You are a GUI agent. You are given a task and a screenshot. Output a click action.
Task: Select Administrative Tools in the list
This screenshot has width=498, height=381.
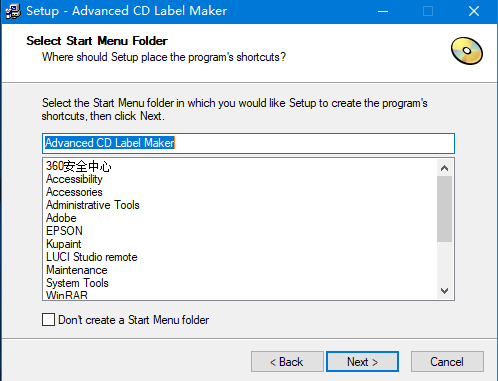click(93, 205)
